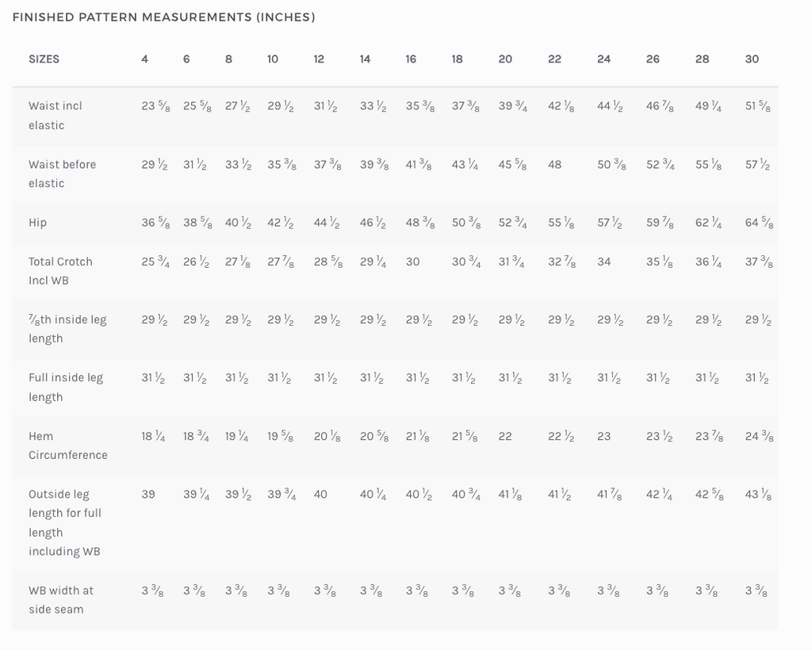Screen dimensions: 812x650
Task: Select the size 4 column header
Action: [x=144, y=59]
